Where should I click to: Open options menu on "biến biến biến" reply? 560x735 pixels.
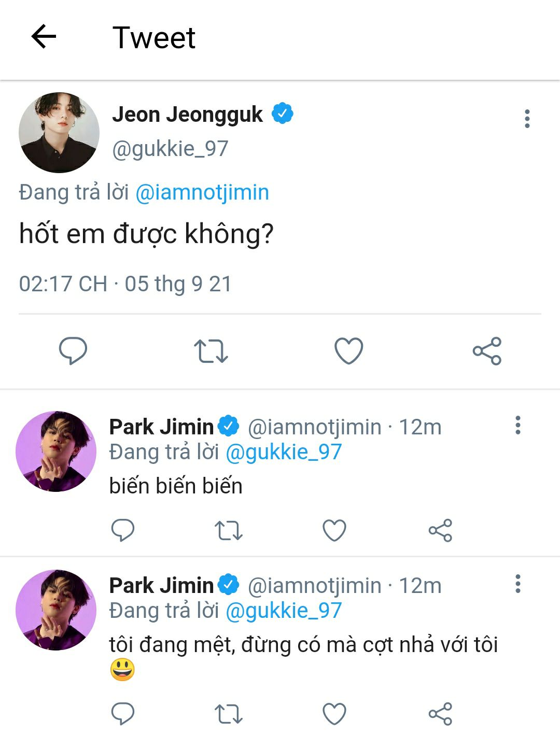517,425
